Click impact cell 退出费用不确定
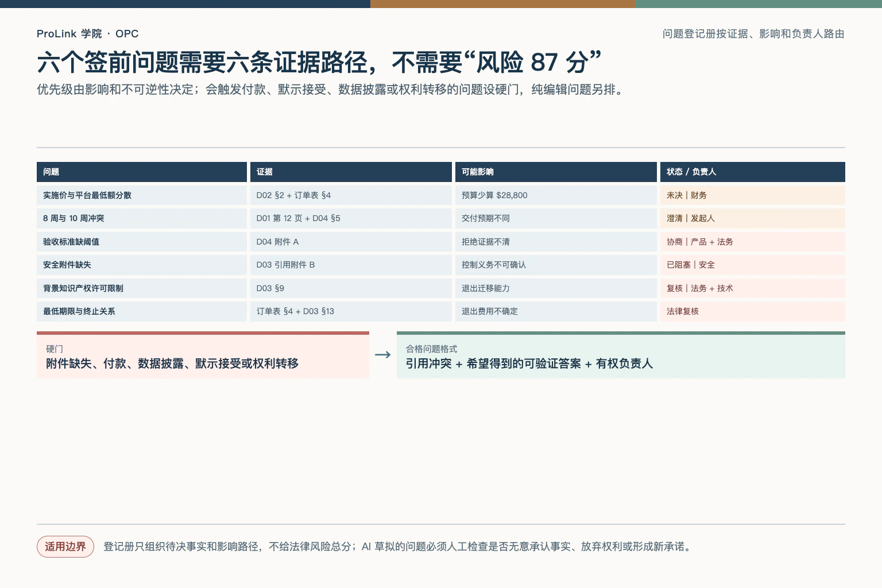The height and width of the screenshot is (588, 882). [556, 311]
